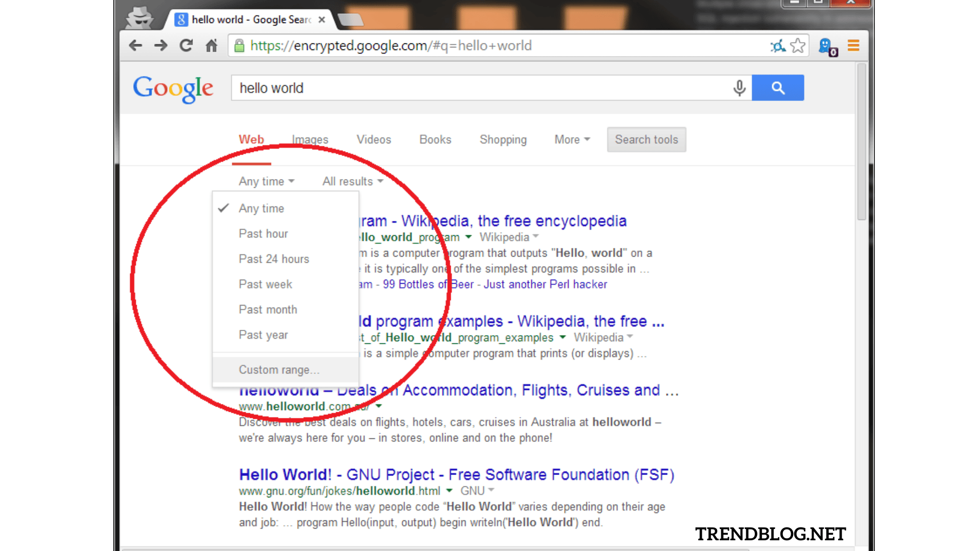Click the incognito spy icon
This screenshot has width=980, height=551.
pyautogui.click(x=140, y=18)
